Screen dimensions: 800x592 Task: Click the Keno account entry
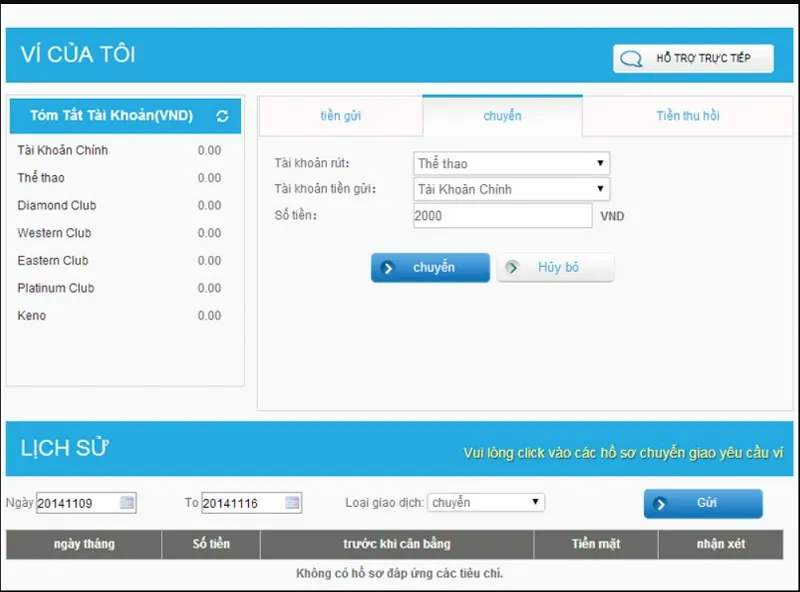[x=32, y=316]
